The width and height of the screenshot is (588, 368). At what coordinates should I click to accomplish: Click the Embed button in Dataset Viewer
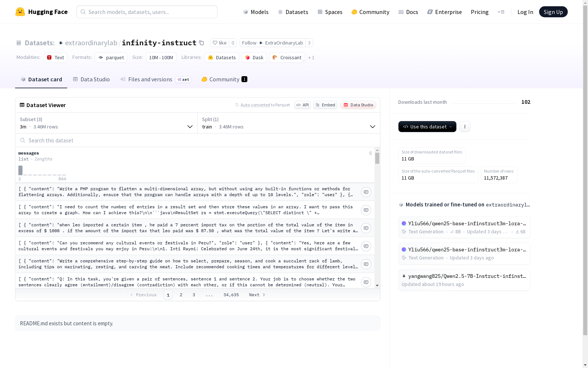point(325,105)
